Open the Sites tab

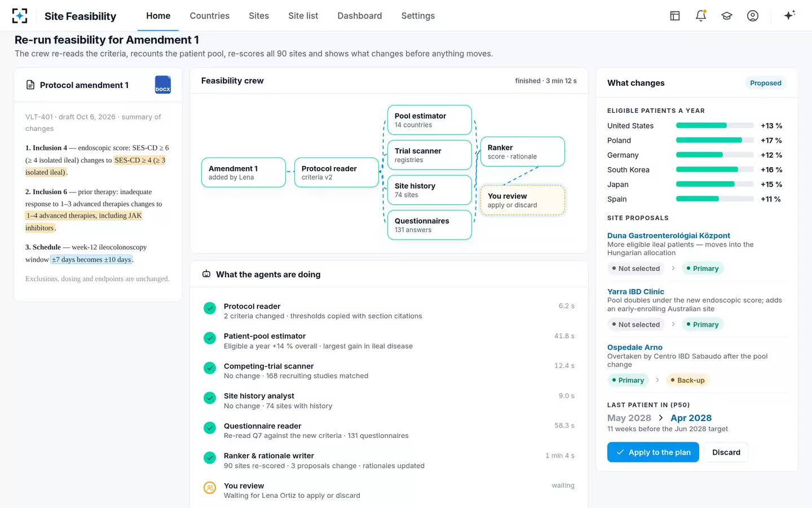[x=259, y=16]
